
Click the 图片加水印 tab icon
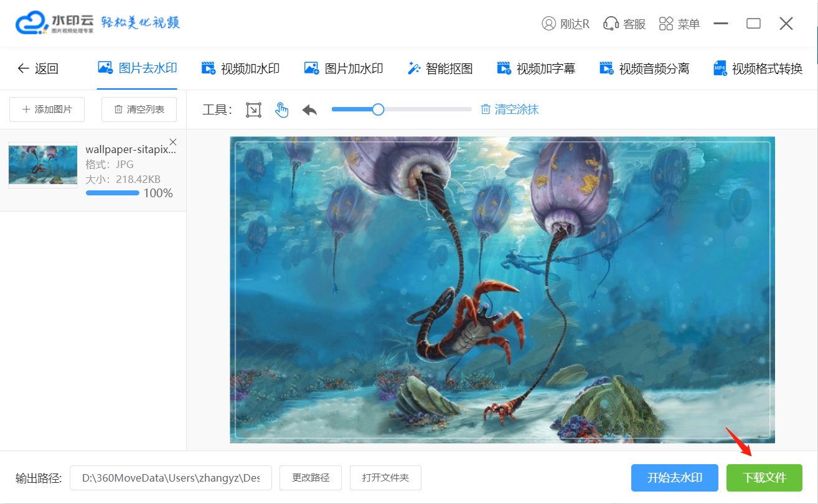(x=311, y=68)
